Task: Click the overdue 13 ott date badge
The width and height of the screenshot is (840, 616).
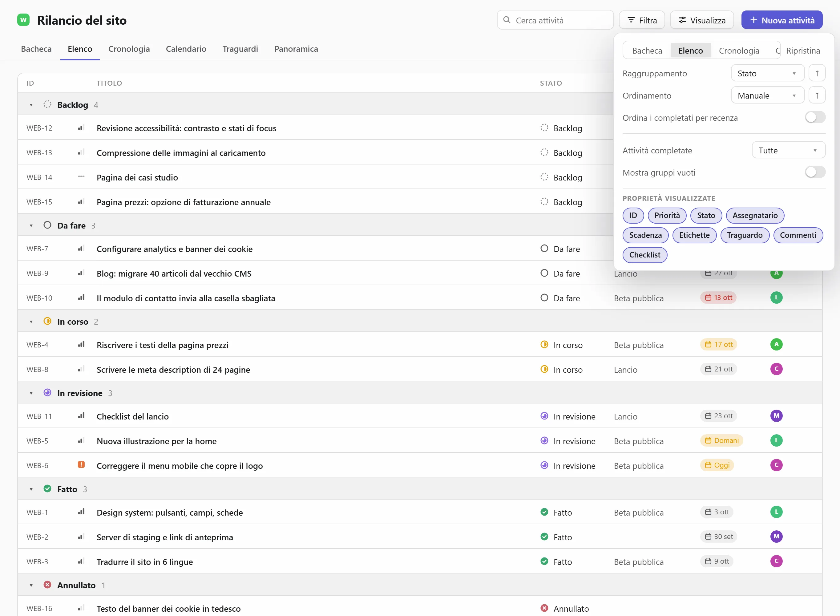Action: point(718,298)
